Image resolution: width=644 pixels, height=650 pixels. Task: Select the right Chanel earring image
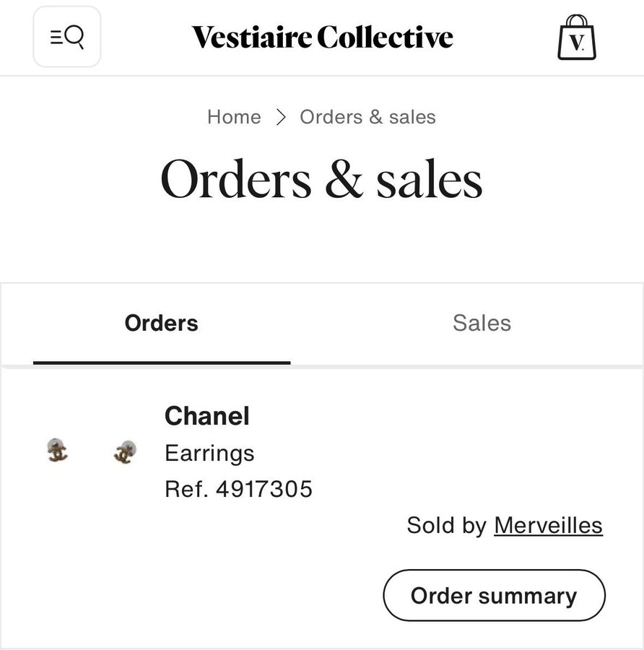[x=124, y=452]
